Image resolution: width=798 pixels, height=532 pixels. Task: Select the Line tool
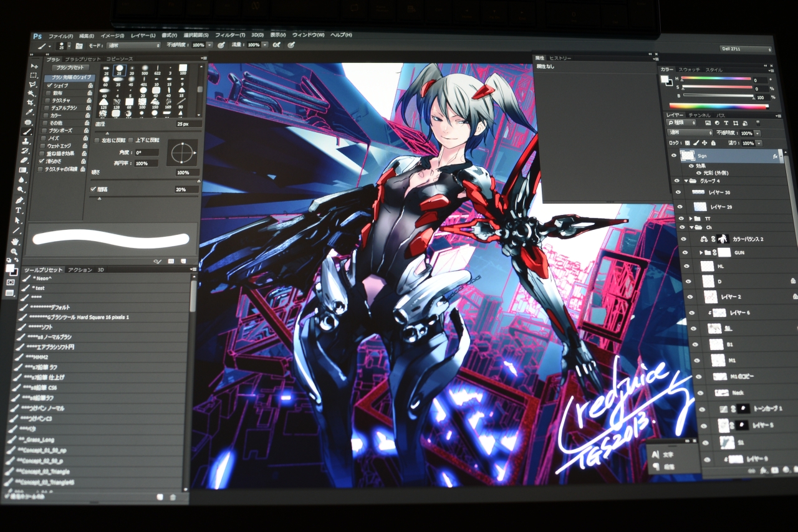16,231
